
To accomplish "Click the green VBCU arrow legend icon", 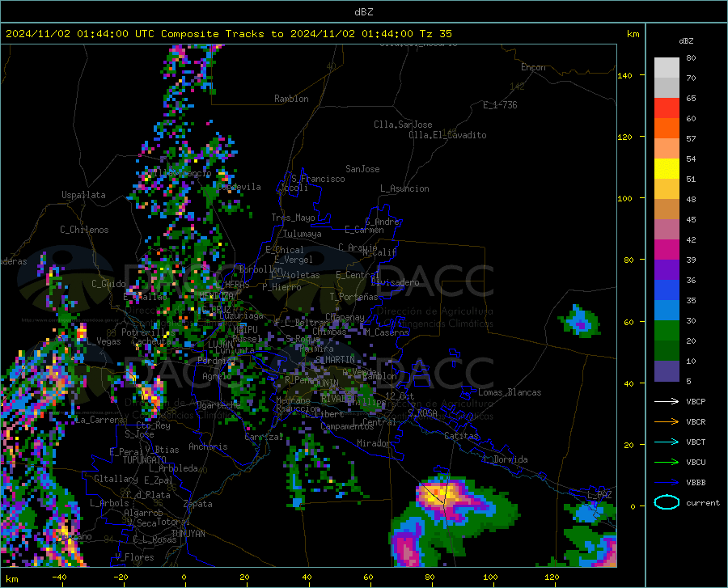I will tap(667, 462).
